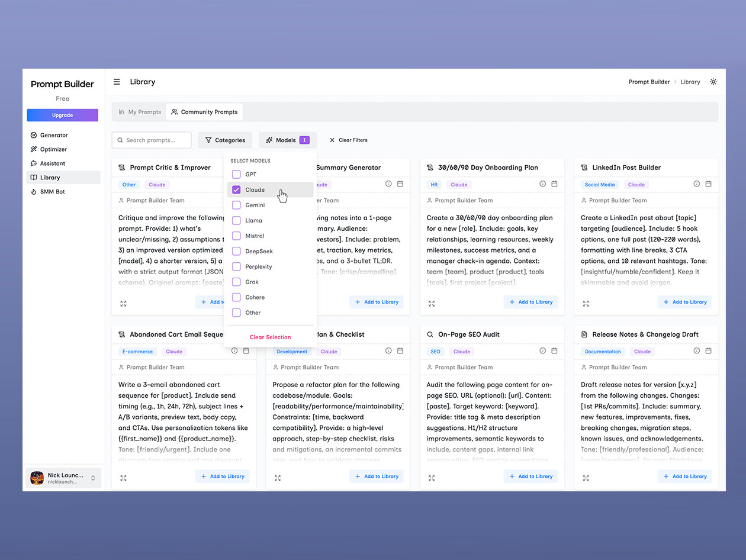Open the Assistant from the sidebar
This screenshot has height=560, width=746.
(x=52, y=163)
